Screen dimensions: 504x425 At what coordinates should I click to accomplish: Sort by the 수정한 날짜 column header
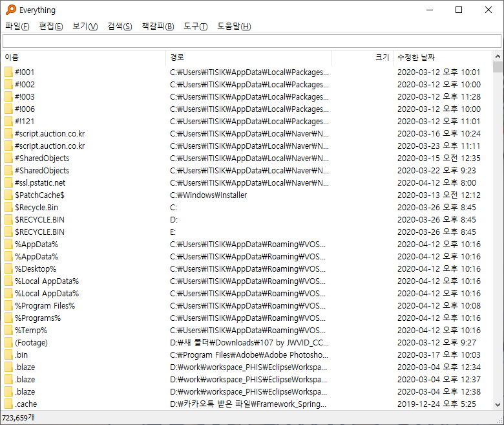click(x=443, y=58)
